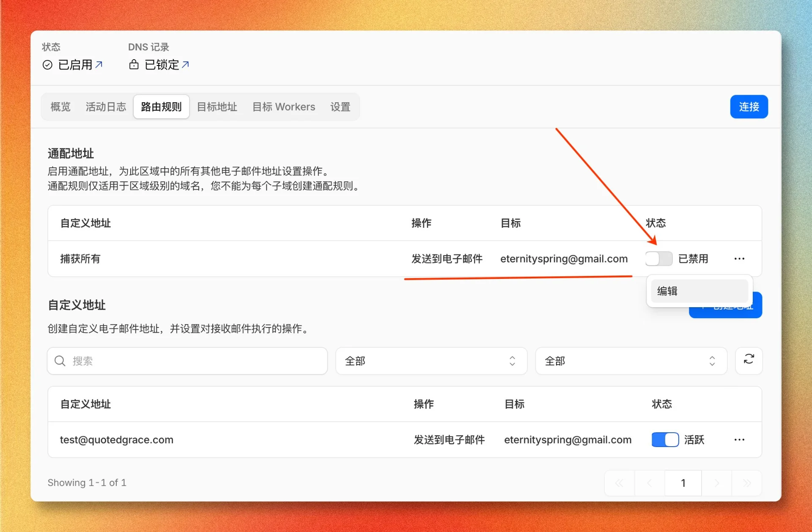Image resolution: width=812 pixels, height=532 pixels.
Task: Click the blue 连接 button
Action: [x=749, y=107]
